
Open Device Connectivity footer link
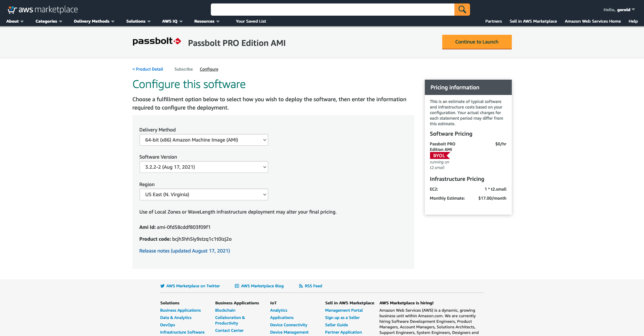point(289,325)
